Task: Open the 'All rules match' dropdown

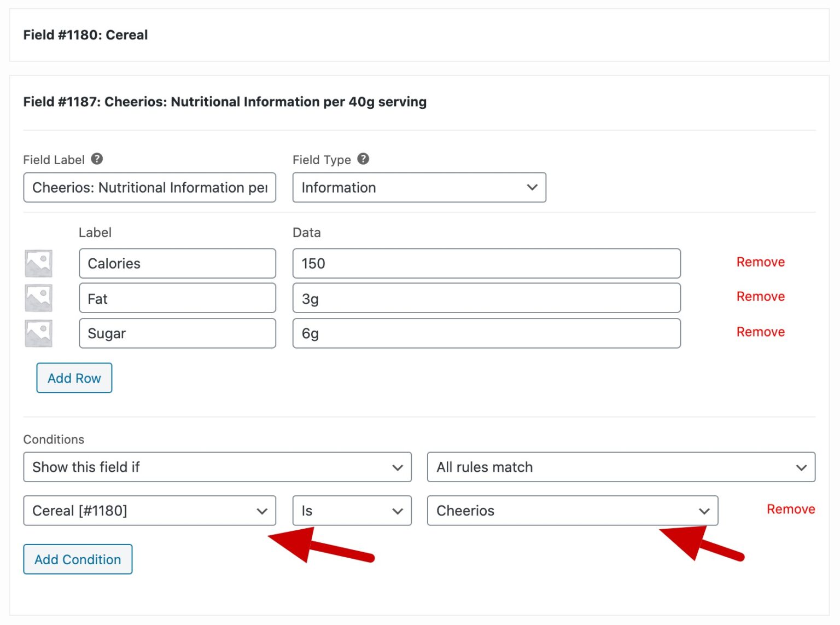Action: coord(621,467)
